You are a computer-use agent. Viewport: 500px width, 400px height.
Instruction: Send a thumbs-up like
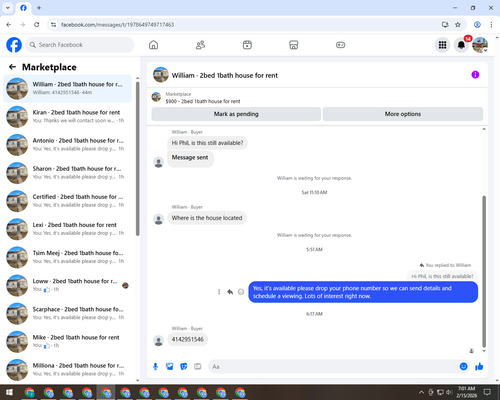coord(479,367)
